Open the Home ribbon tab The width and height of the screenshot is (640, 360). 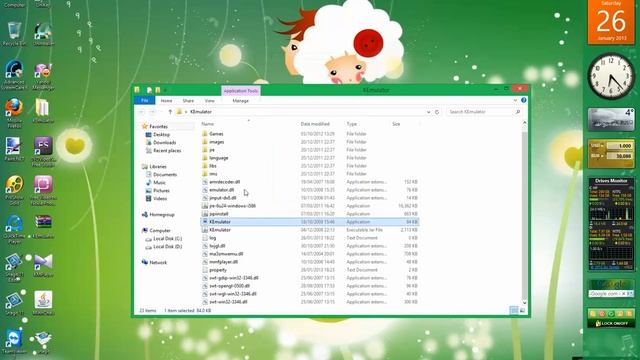(166, 100)
